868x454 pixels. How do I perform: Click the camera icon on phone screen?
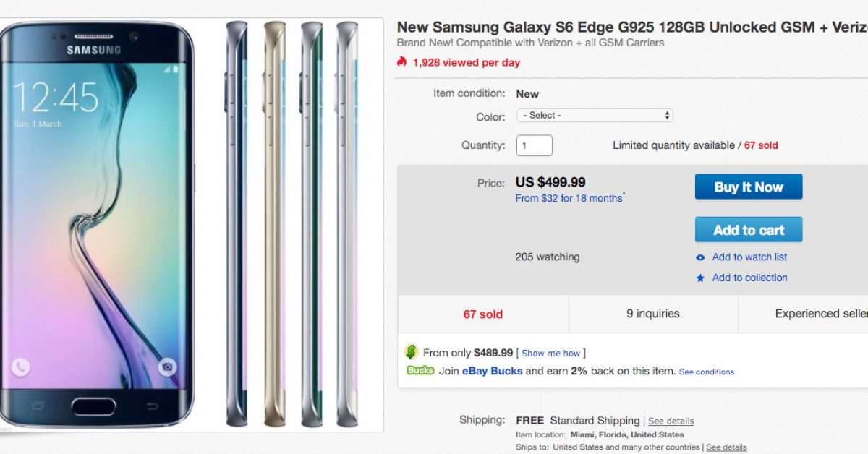tap(168, 367)
